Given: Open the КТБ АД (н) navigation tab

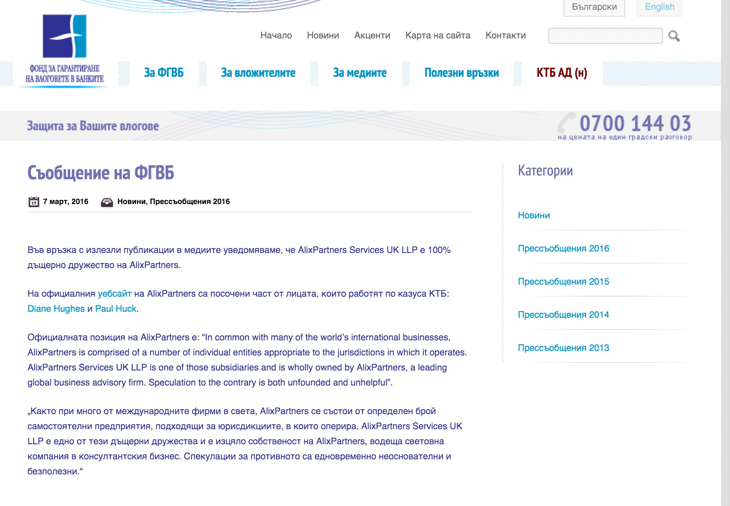Looking at the screenshot, I should click(561, 73).
